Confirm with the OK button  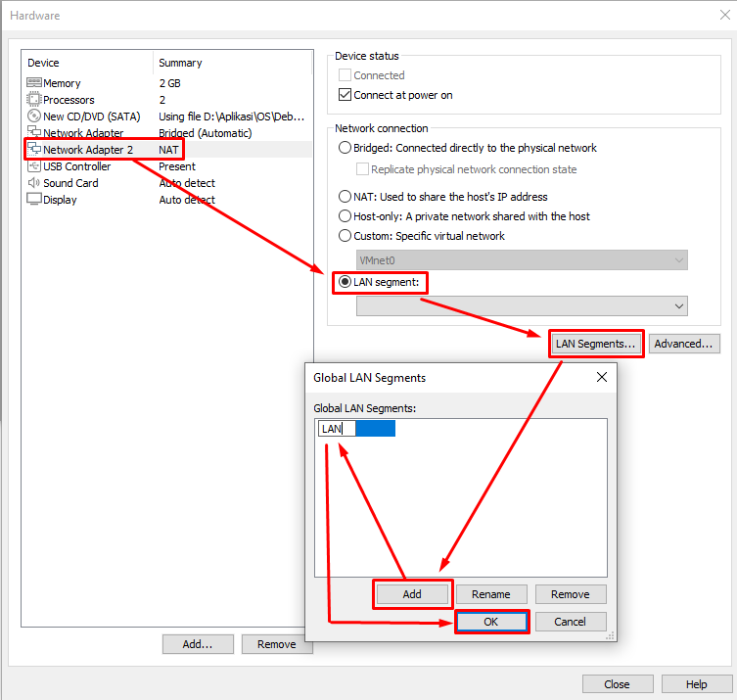[491, 622]
